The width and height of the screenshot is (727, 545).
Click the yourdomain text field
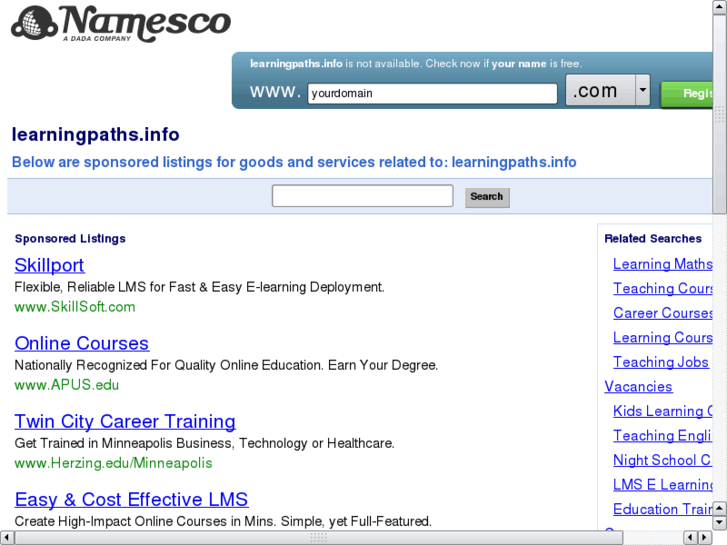point(432,93)
